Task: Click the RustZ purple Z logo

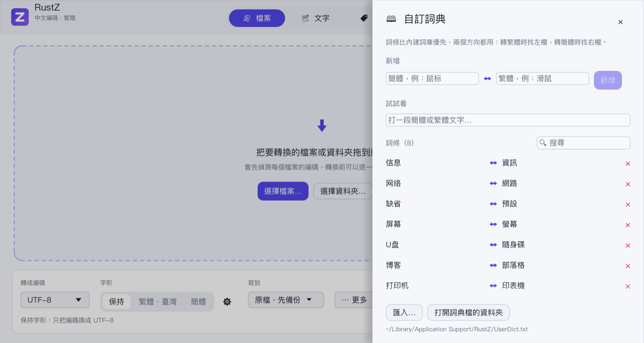Action: 20,17
